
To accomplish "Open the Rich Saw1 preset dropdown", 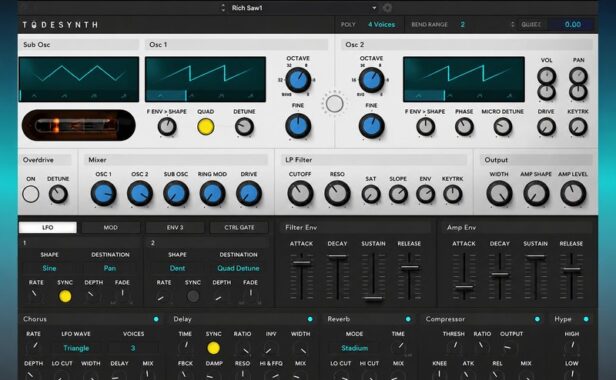I will pos(374,8).
